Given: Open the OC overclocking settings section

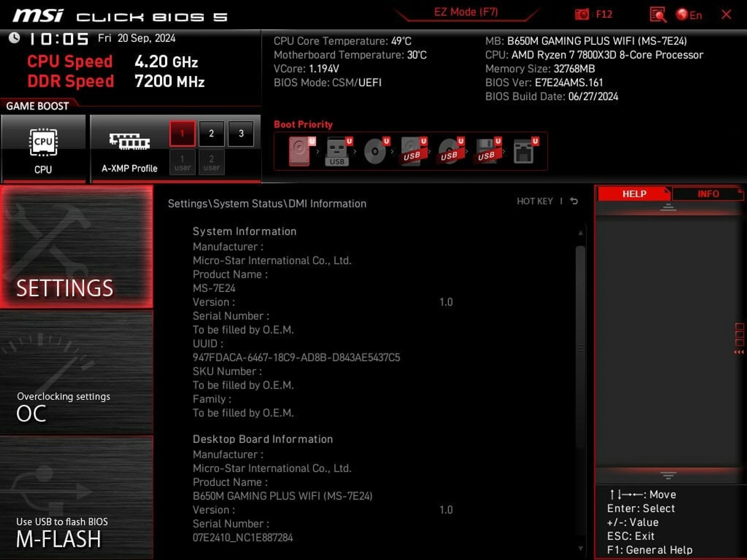Looking at the screenshot, I should click(x=77, y=372).
